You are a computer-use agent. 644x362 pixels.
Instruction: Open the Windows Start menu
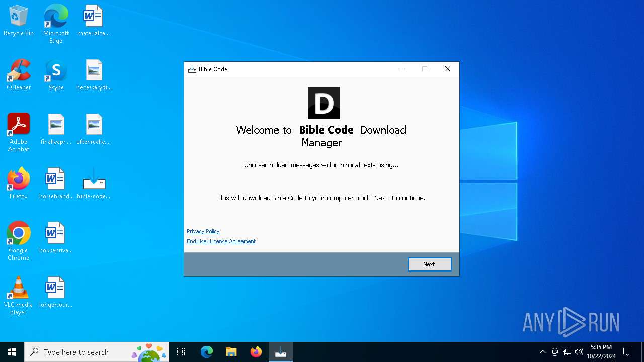12,352
